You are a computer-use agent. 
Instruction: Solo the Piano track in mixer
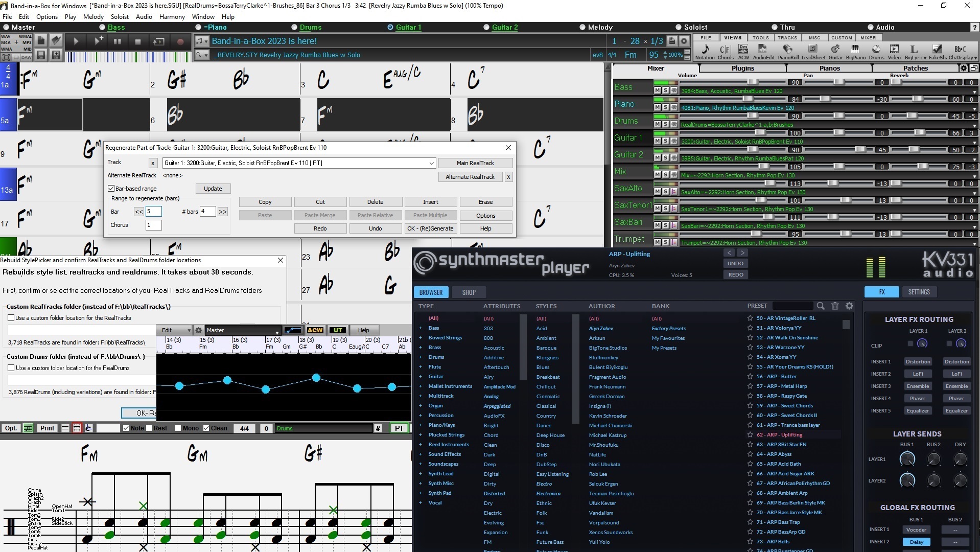tap(666, 107)
